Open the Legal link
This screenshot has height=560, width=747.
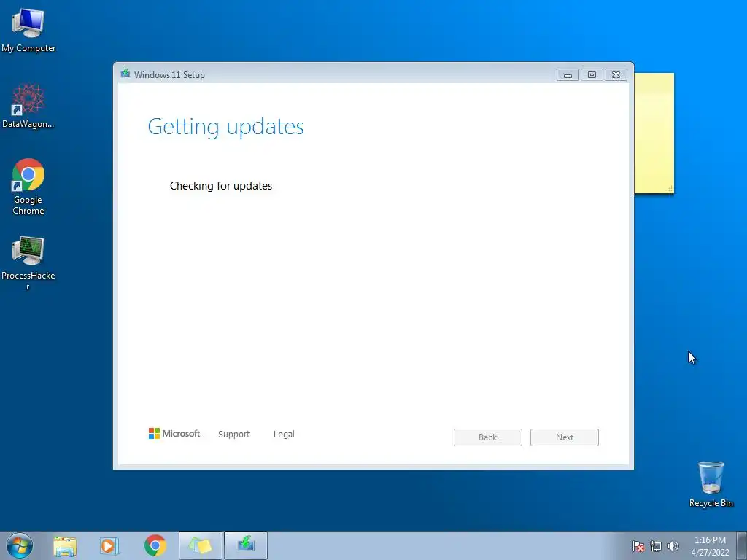[284, 435]
